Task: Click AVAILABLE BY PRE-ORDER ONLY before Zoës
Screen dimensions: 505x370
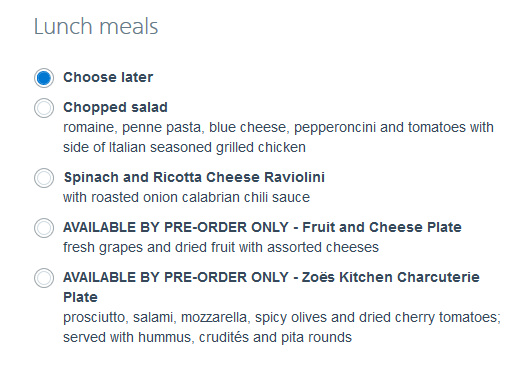Action: pos(176,277)
